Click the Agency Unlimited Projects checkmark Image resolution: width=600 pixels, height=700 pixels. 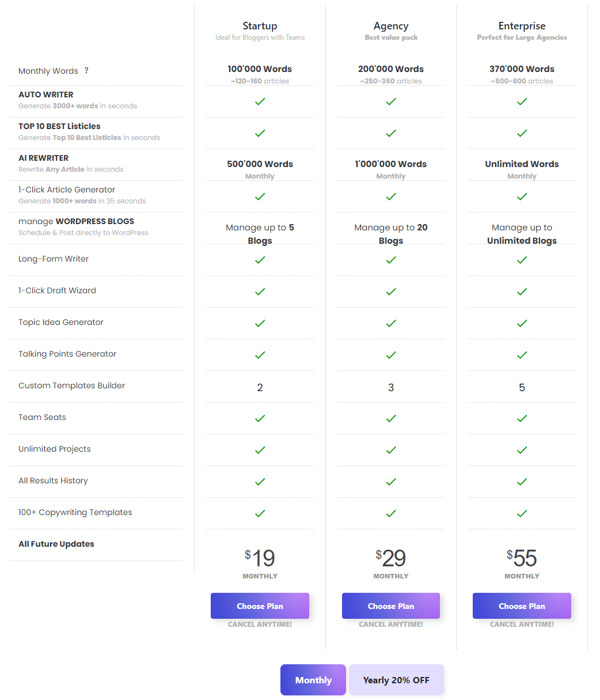pos(391,450)
